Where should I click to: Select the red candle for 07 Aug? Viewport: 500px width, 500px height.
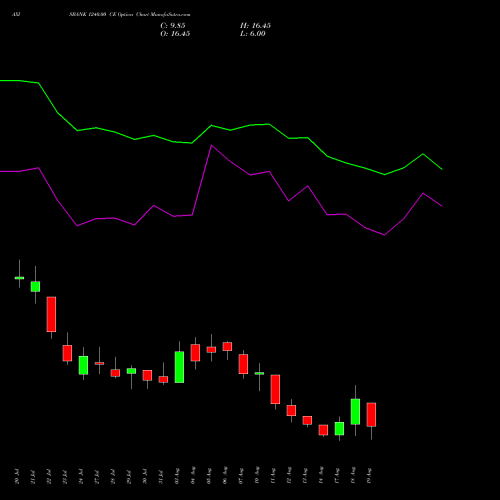tap(243, 364)
